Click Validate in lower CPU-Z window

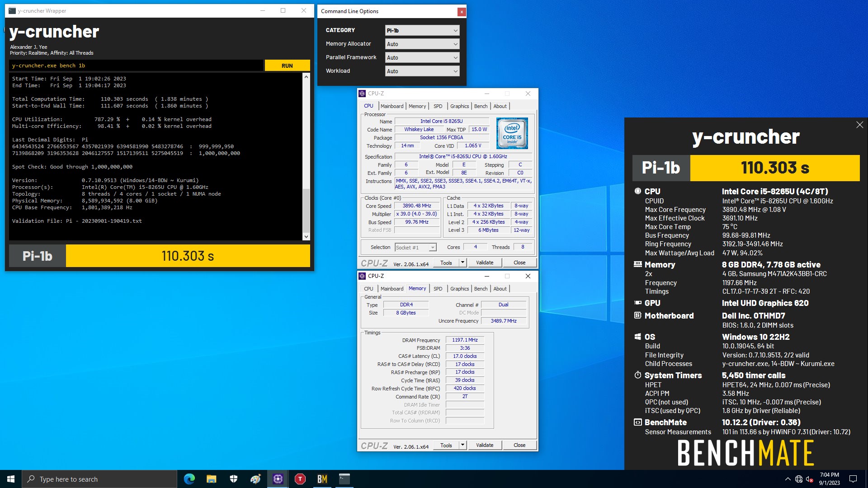[x=485, y=445]
